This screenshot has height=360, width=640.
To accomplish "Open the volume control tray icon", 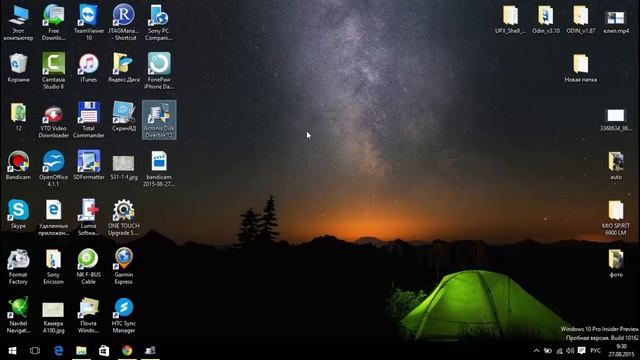I will tap(570, 351).
